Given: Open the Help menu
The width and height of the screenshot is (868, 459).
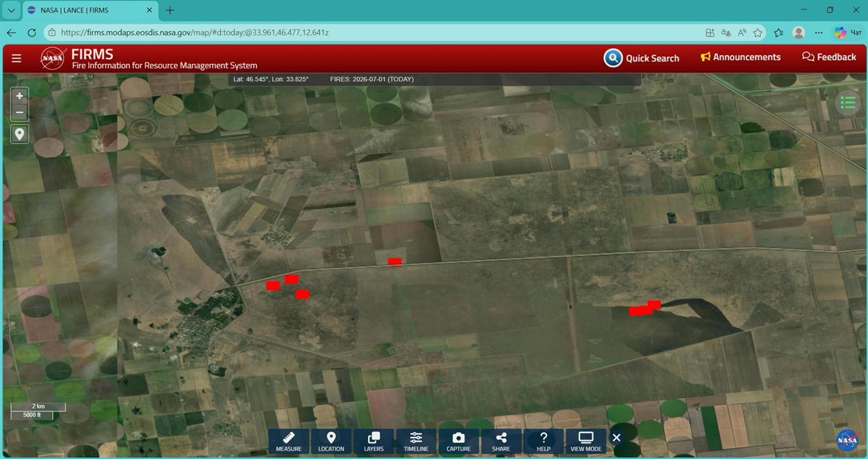Looking at the screenshot, I should click(544, 442).
